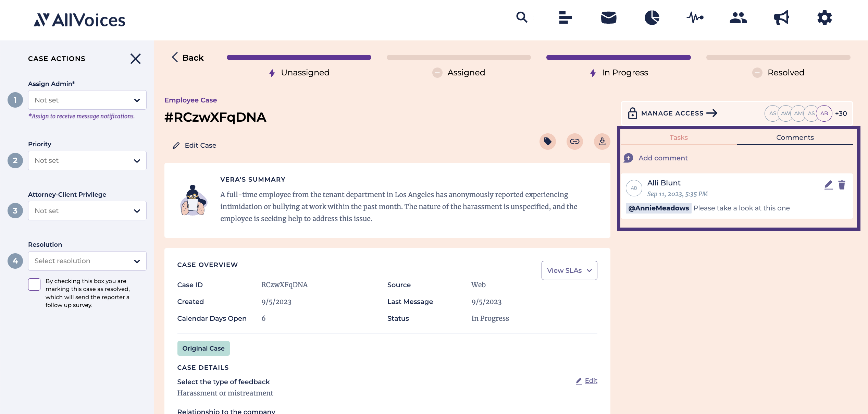Check the mark case as resolved checkbox

(34, 284)
